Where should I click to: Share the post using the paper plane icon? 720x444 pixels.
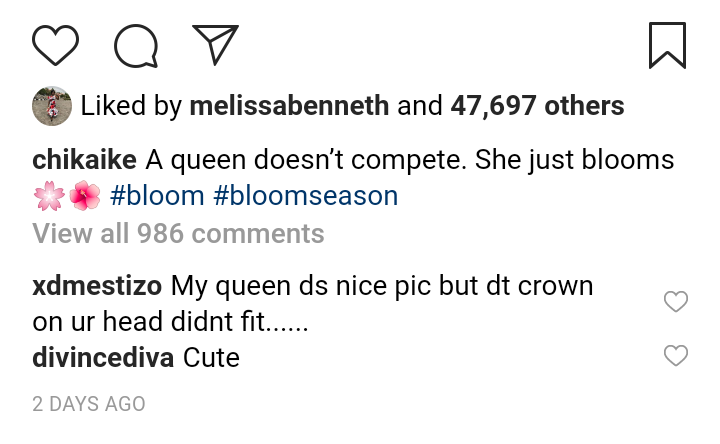click(215, 45)
